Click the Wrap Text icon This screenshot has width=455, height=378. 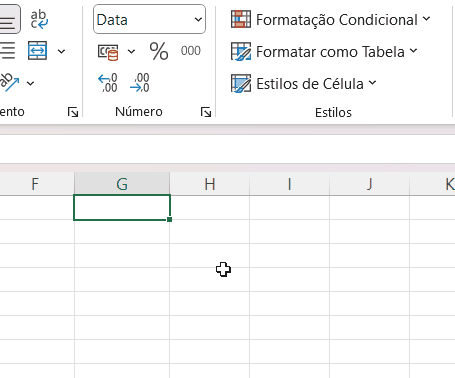(39, 19)
